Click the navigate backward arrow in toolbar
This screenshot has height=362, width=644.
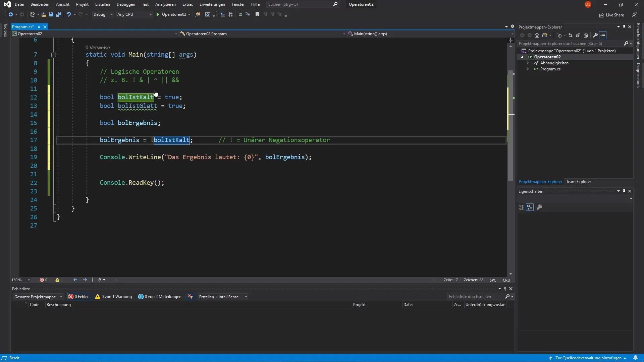11,14
